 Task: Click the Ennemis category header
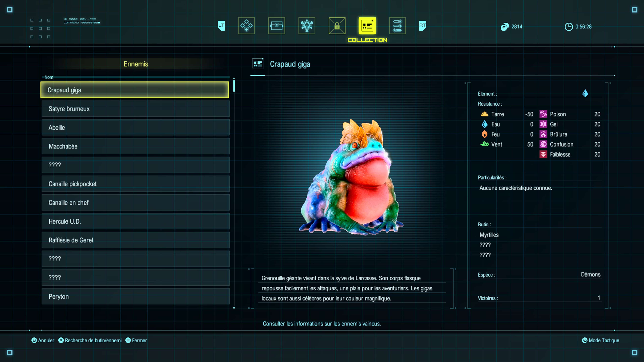(x=136, y=64)
